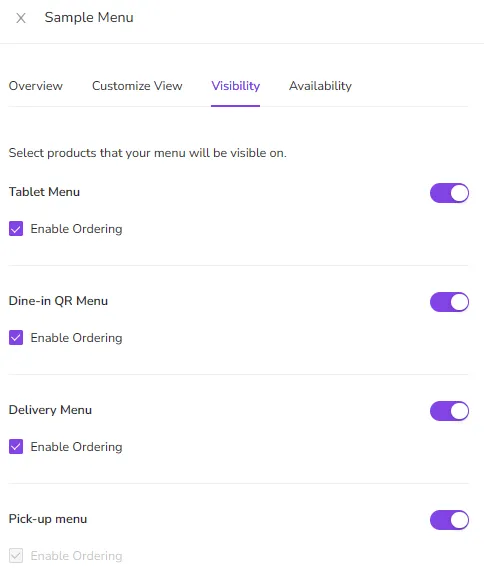Toggle off Delivery Menu visibility
The image size is (484, 572).
click(449, 411)
